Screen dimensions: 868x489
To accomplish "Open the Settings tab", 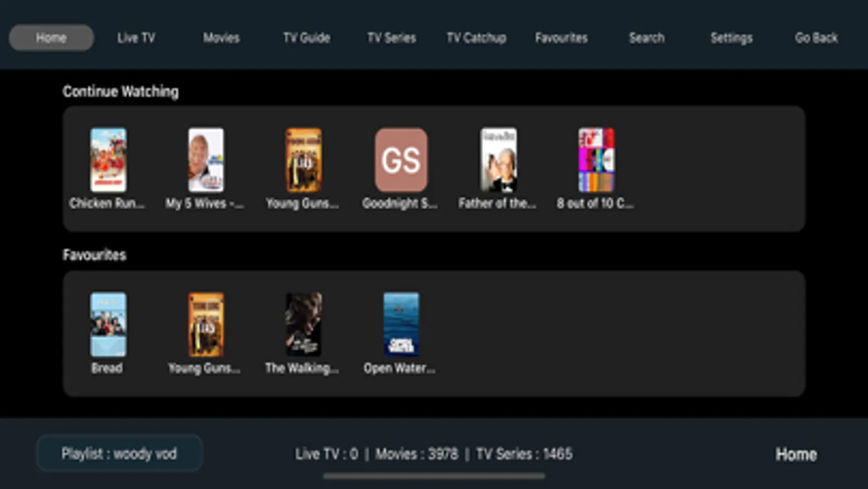I will [731, 37].
